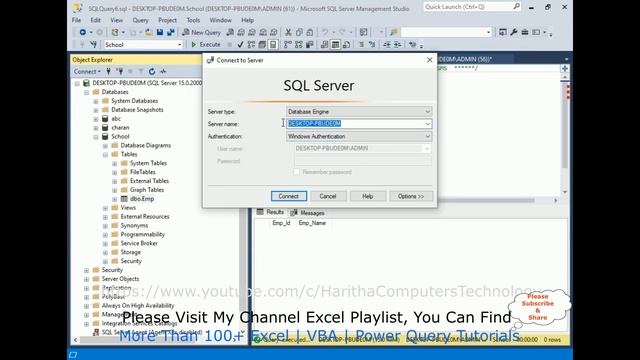This screenshot has width=640, height=360.
Task: Click Display Estimated Execution Plan icon
Action: [x=251, y=44]
